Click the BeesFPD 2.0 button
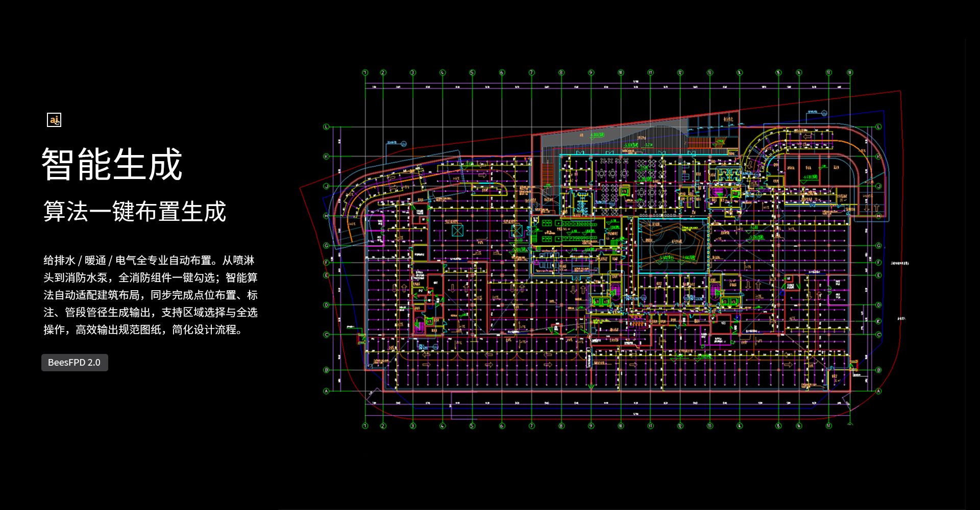 pyautogui.click(x=75, y=363)
